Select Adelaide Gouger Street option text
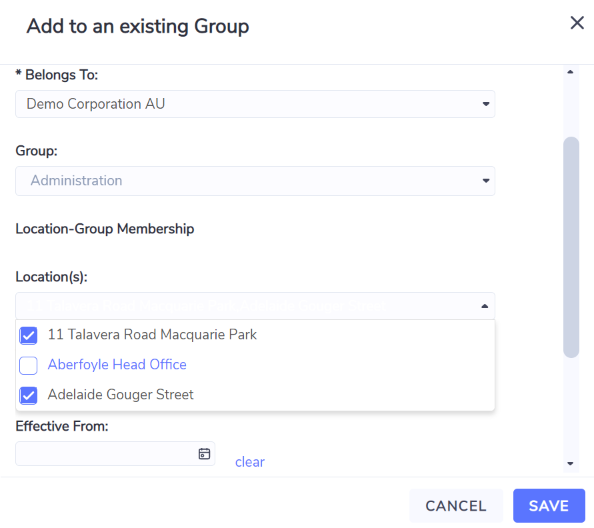The image size is (594, 528). (120, 395)
